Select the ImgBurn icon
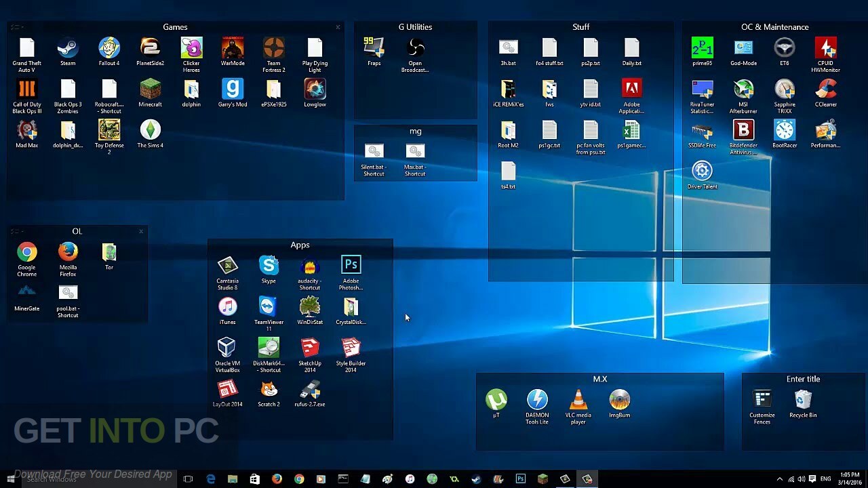868x488 pixels. click(619, 404)
